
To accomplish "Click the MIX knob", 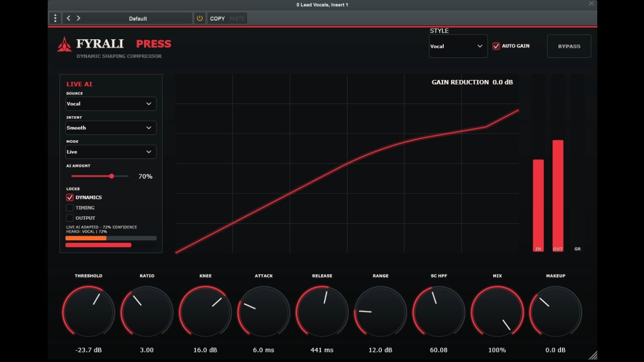I will coord(497,312).
